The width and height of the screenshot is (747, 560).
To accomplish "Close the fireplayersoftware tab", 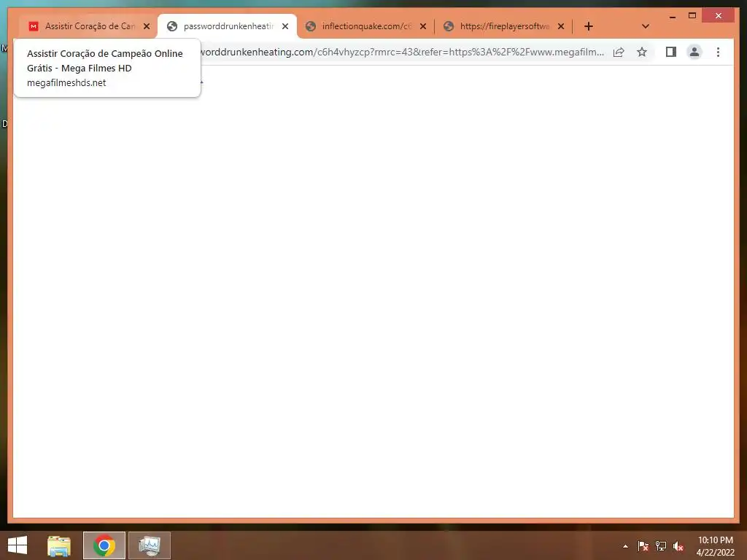I will (x=561, y=26).
